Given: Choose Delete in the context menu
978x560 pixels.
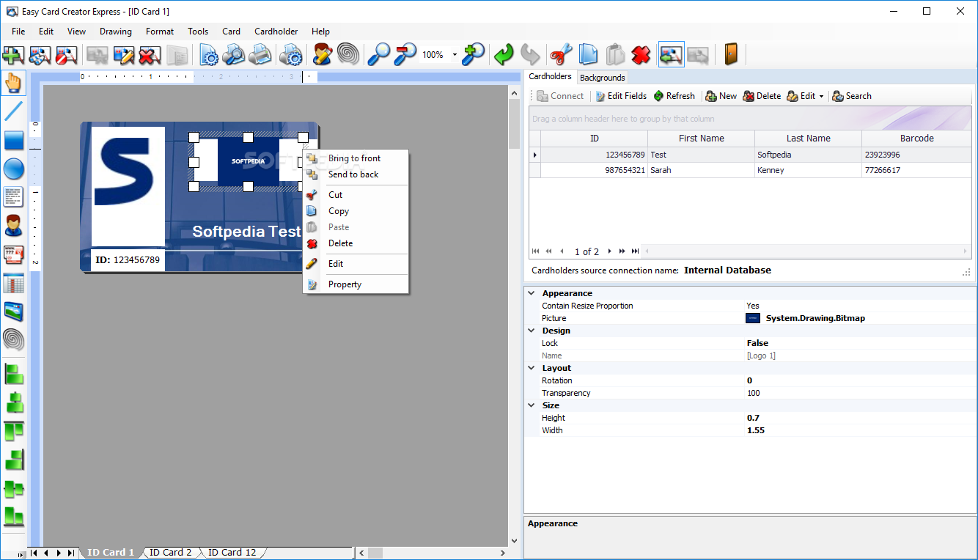Looking at the screenshot, I should pyautogui.click(x=356, y=243).
